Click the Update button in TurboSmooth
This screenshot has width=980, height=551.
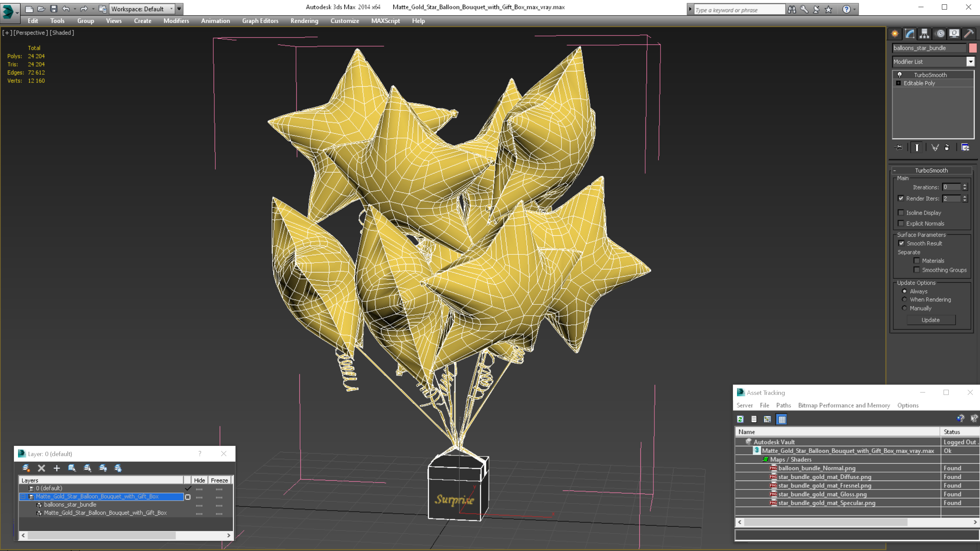[931, 320]
